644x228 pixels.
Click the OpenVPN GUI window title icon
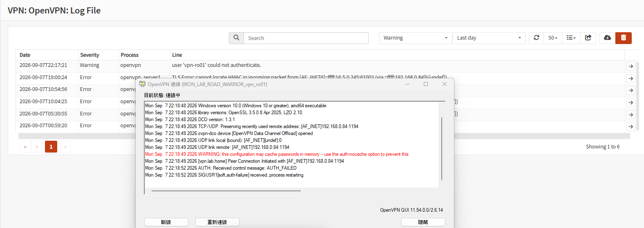[142, 84]
